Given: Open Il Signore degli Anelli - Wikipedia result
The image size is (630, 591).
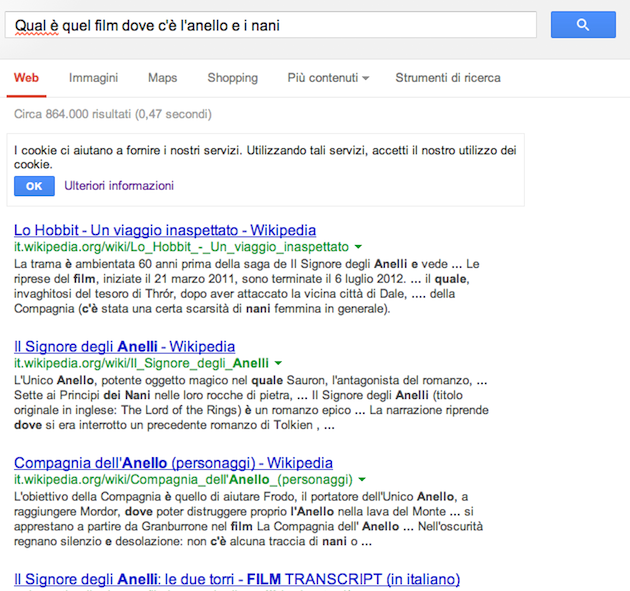Looking at the screenshot, I should pyautogui.click(x=125, y=346).
